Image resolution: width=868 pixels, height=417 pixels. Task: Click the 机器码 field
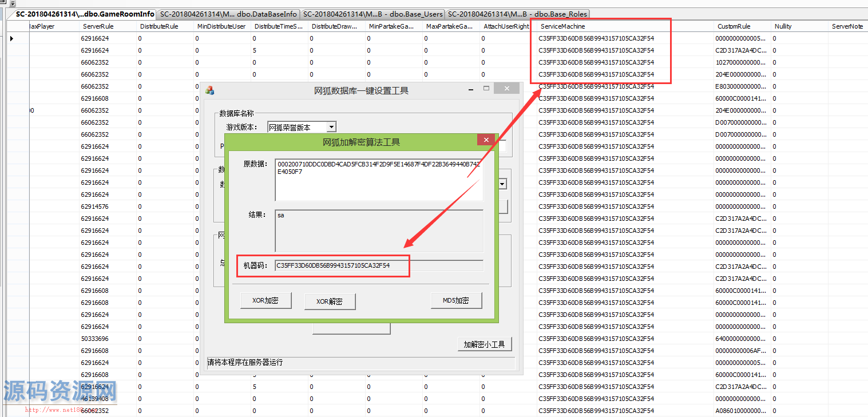click(378, 265)
